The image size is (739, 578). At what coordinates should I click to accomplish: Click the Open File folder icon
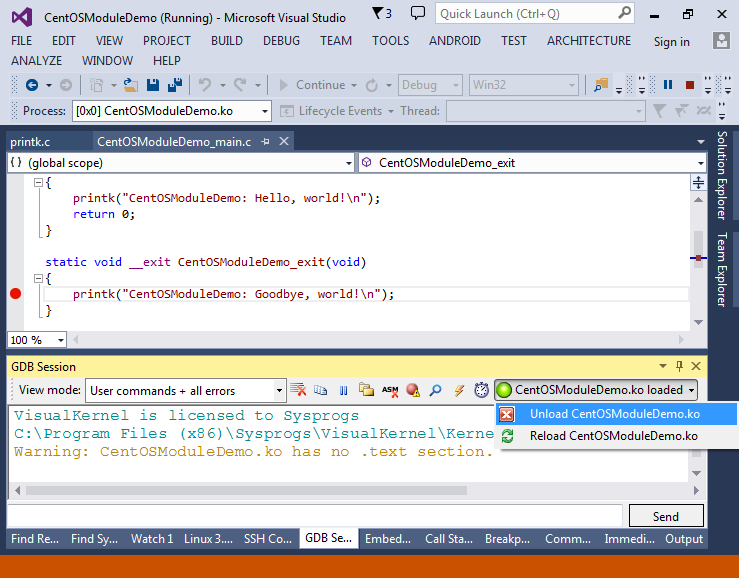(131, 85)
